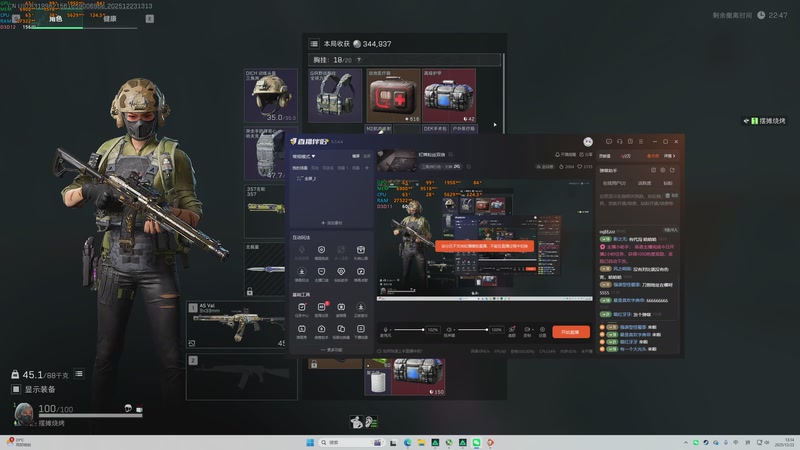Click the basic tools icon with the red badge

[x=321, y=309]
